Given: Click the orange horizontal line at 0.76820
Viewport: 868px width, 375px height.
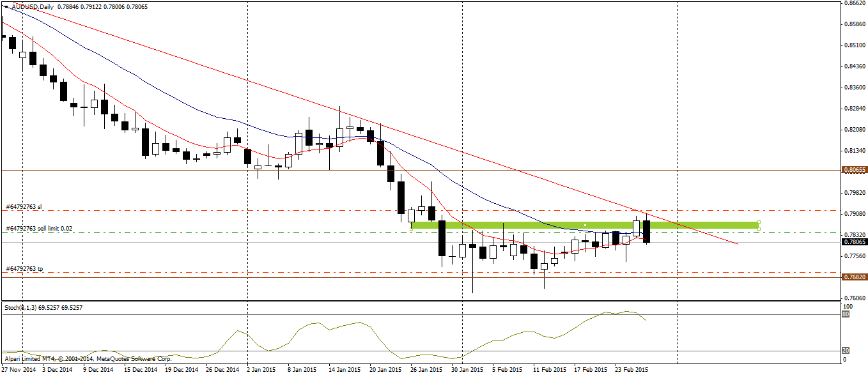Looking at the screenshot, I should pos(422,277).
